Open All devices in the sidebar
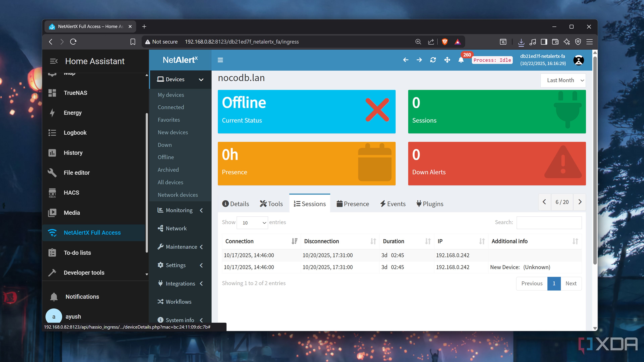The image size is (644, 362). pyautogui.click(x=171, y=182)
